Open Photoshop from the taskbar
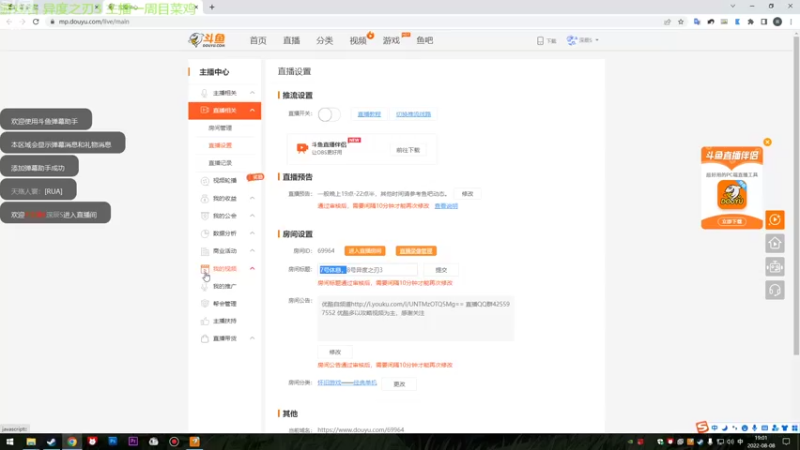The height and width of the screenshot is (450, 800). click(113, 441)
